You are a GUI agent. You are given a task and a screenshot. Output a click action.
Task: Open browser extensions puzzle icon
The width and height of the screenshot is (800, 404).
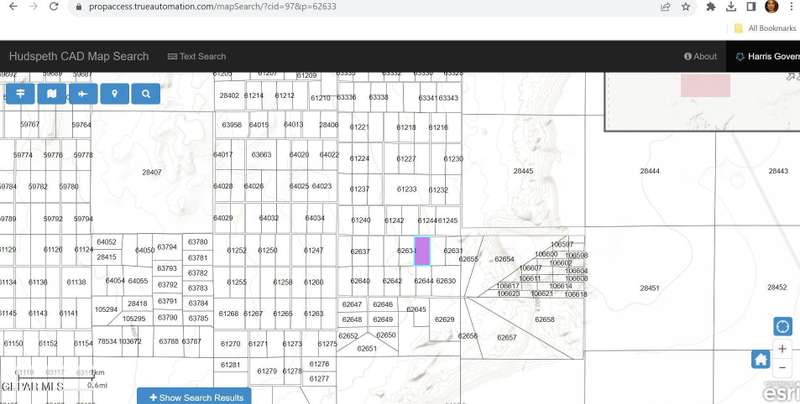pos(710,6)
